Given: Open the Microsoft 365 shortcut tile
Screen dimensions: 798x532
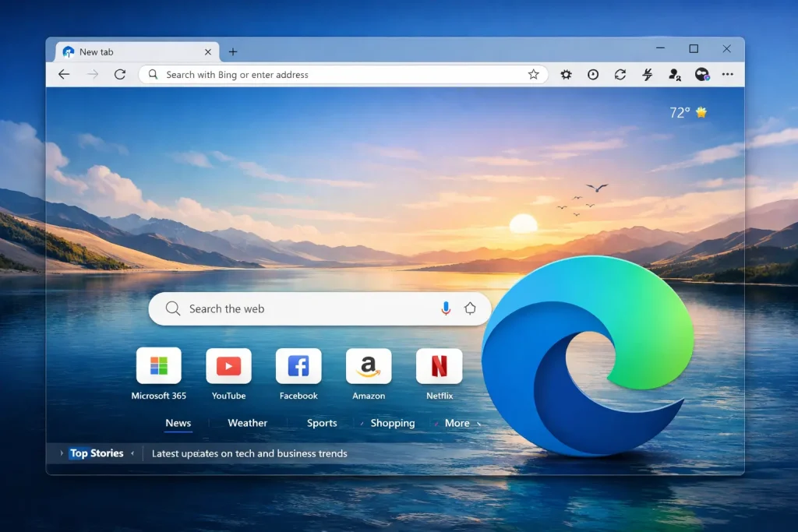Looking at the screenshot, I should click(159, 365).
